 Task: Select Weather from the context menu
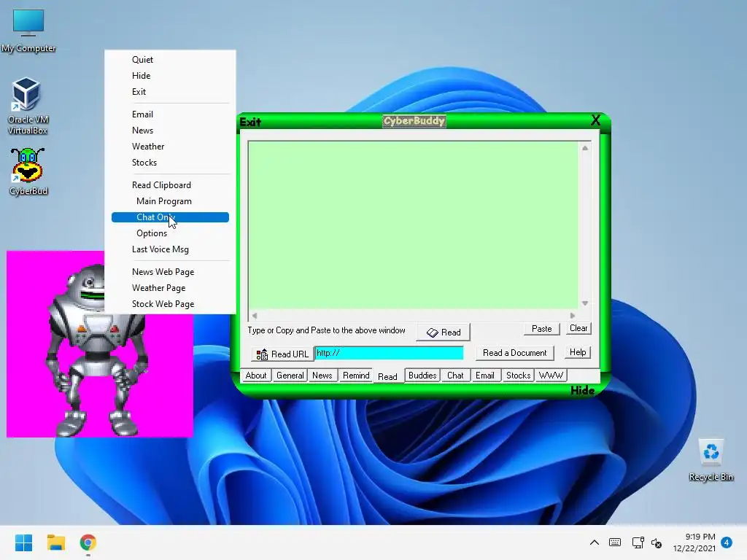[x=170, y=147]
